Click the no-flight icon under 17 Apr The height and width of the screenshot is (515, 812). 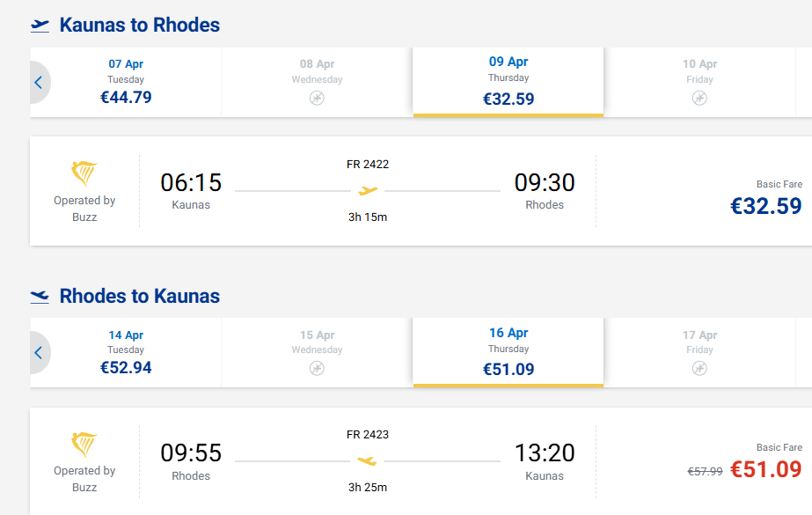pos(699,368)
